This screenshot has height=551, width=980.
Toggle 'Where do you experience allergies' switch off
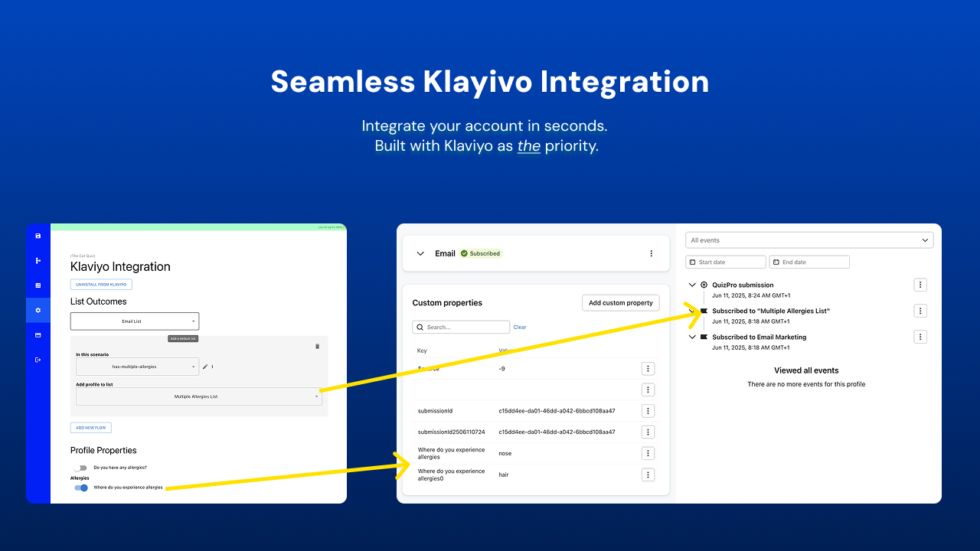tap(80, 487)
